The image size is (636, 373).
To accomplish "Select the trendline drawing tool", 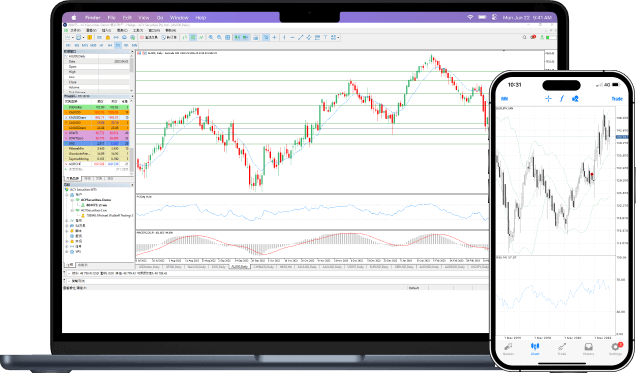I will click(301, 37).
